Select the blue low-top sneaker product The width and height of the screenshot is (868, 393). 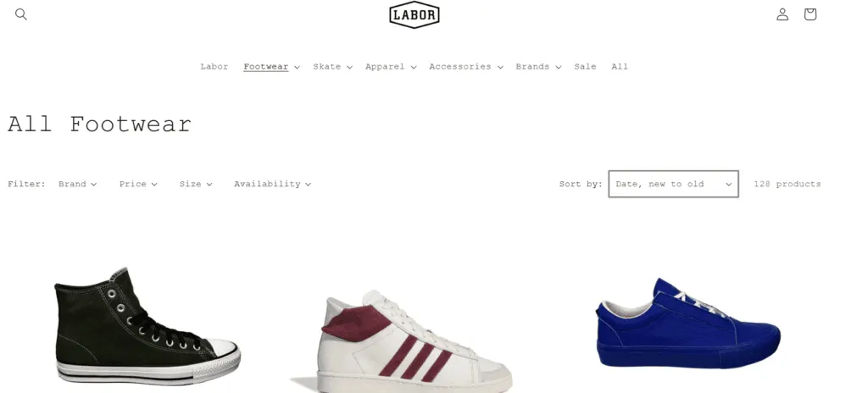[688, 324]
